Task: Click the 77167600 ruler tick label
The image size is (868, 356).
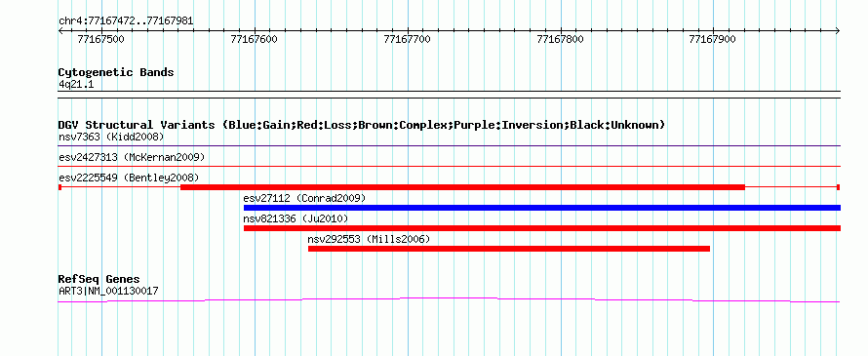Action: pos(255,39)
